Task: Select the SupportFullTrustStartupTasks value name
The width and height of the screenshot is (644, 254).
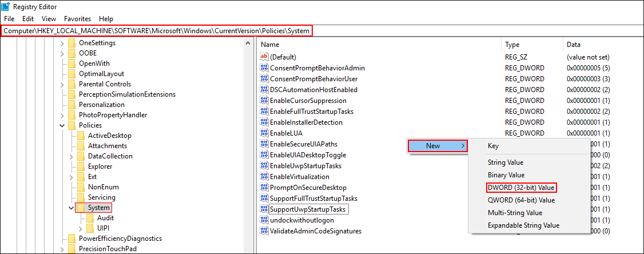Action: tap(313, 199)
